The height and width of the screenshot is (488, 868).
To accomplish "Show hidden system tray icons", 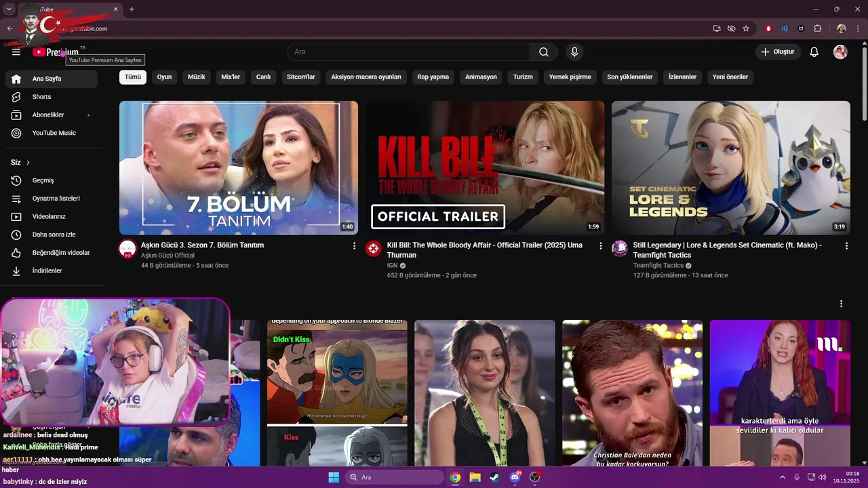I will pos(783,477).
